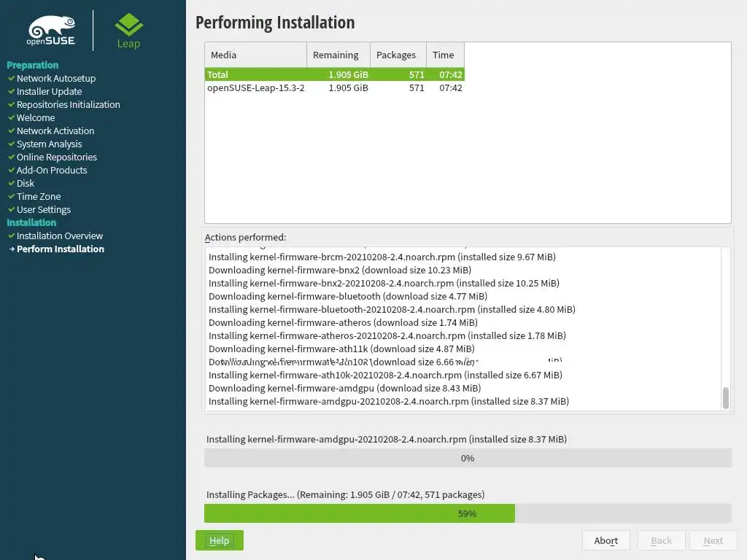Click the checkmark beside System Analysis
Image resolution: width=747 pixels, height=560 pixels.
pos(11,144)
